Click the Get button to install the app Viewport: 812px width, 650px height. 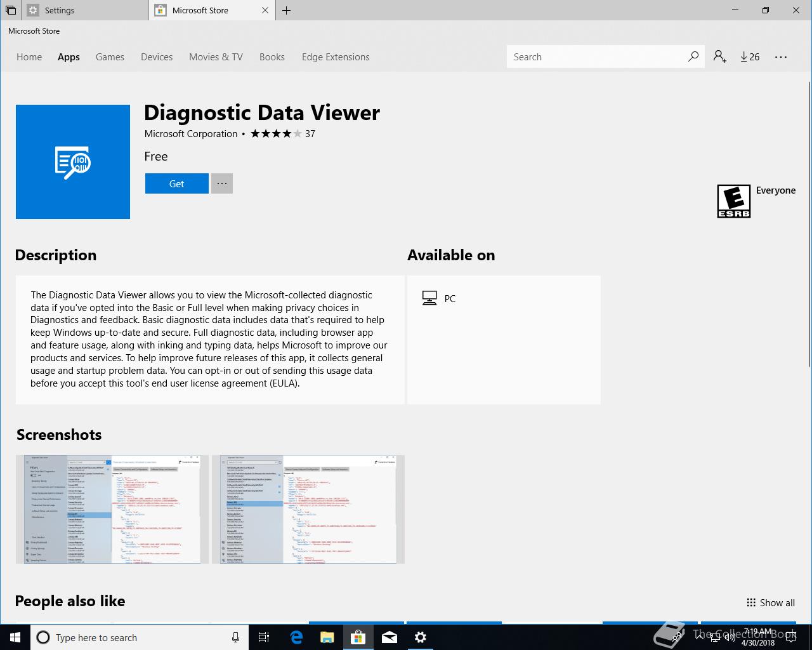(176, 183)
